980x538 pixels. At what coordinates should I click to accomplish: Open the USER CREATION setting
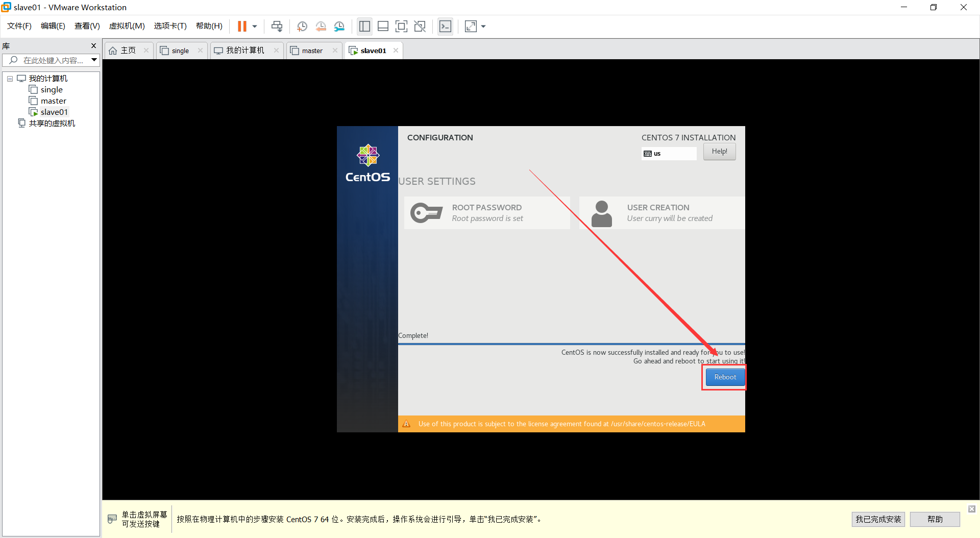pyautogui.click(x=662, y=213)
